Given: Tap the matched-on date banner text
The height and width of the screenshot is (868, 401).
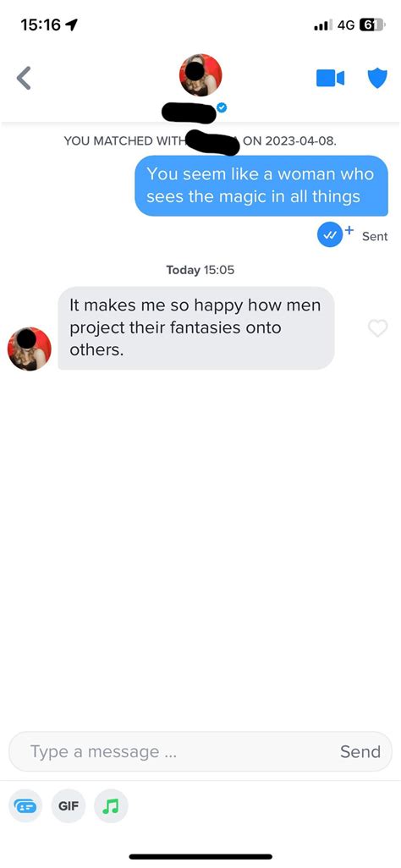Looking at the screenshot, I should [200, 140].
